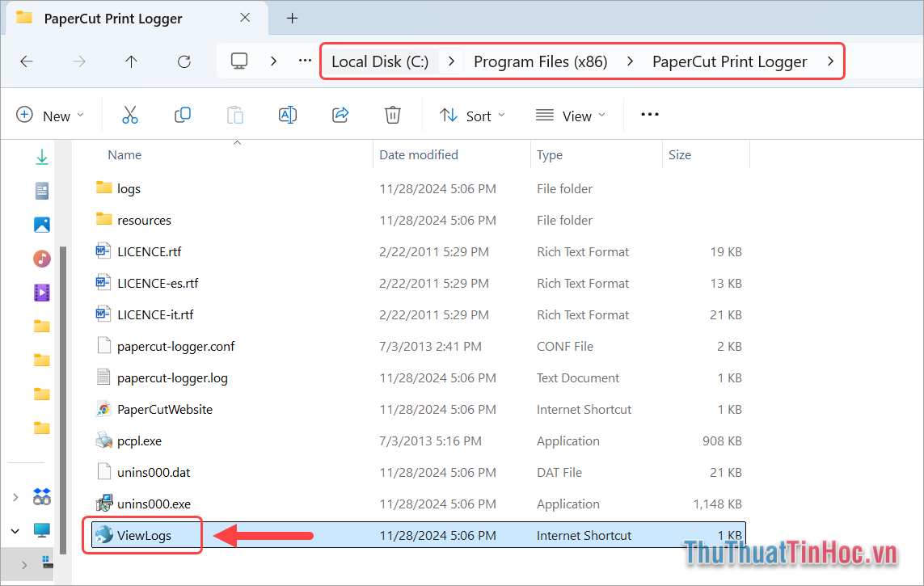Go forward with the right arrow

[x=79, y=61]
